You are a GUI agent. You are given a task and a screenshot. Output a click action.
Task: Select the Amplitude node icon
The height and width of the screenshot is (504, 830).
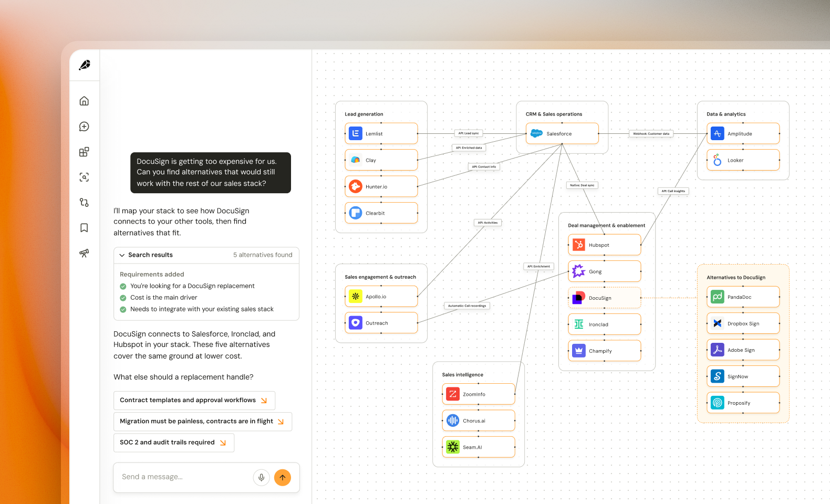[x=717, y=133]
